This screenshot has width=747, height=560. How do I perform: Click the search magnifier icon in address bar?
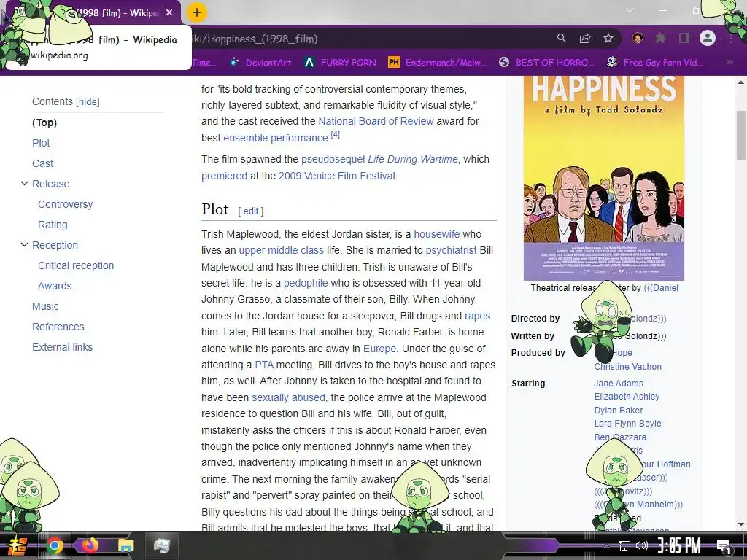pyautogui.click(x=562, y=38)
